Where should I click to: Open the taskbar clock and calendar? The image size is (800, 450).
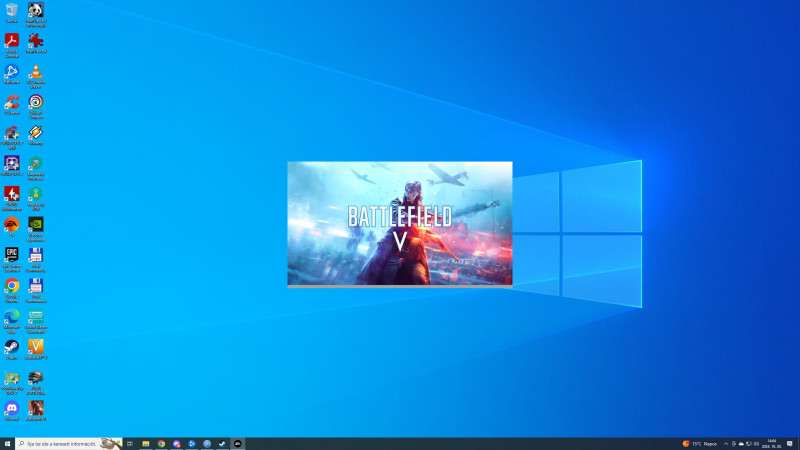772,444
